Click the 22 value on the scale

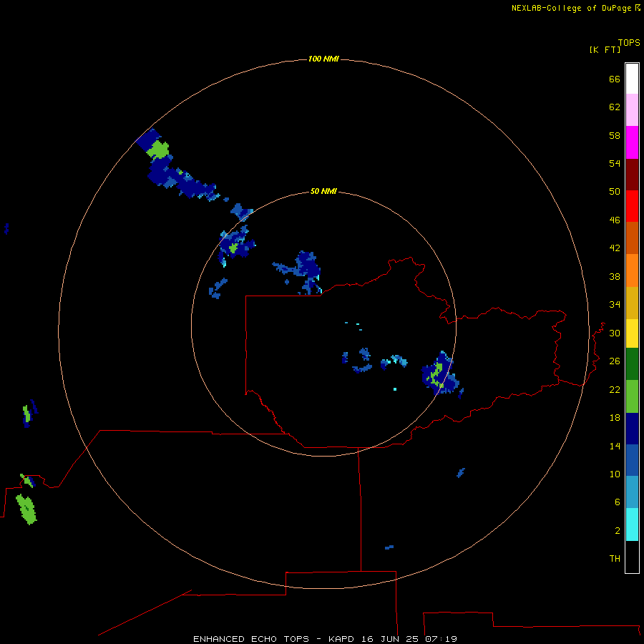click(615, 389)
